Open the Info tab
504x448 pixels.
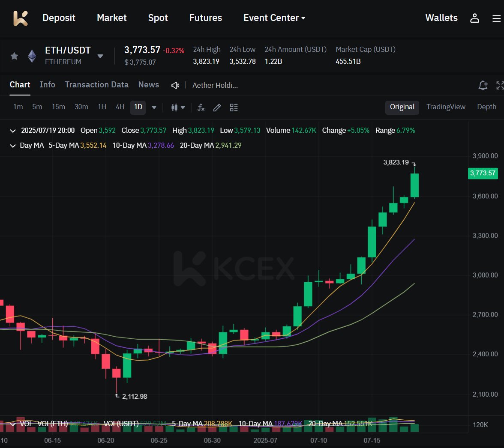click(48, 85)
